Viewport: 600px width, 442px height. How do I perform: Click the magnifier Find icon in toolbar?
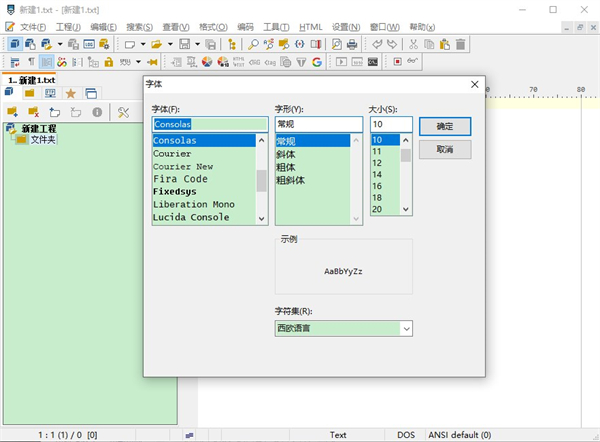tap(254, 44)
